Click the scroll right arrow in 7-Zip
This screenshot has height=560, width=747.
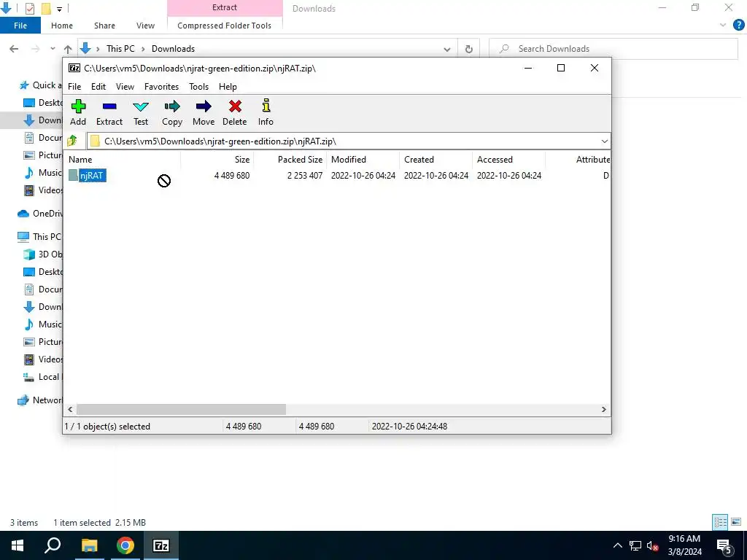[603, 410]
